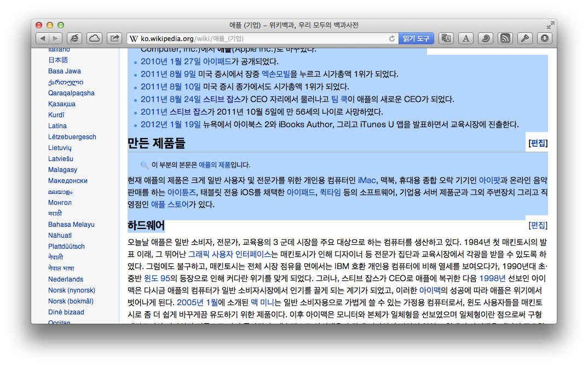The image size is (588, 367).
Task: Click the address bar URL field
Action: pos(262,39)
